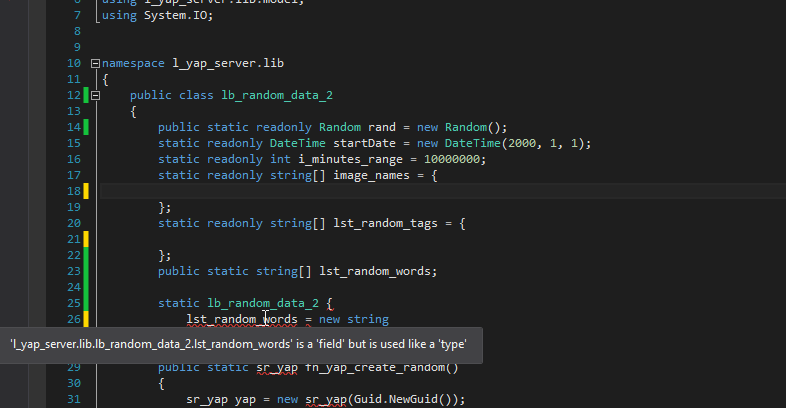Collapse the namespace l_yap_server.lib block
Image resolution: width=786 pixels, height=408 pixels.
95,64
